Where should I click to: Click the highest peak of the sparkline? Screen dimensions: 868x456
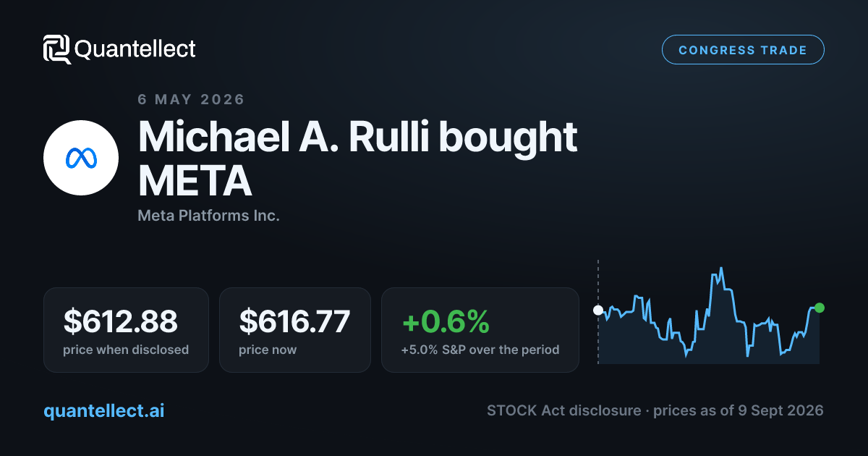[x=720, y=269]
